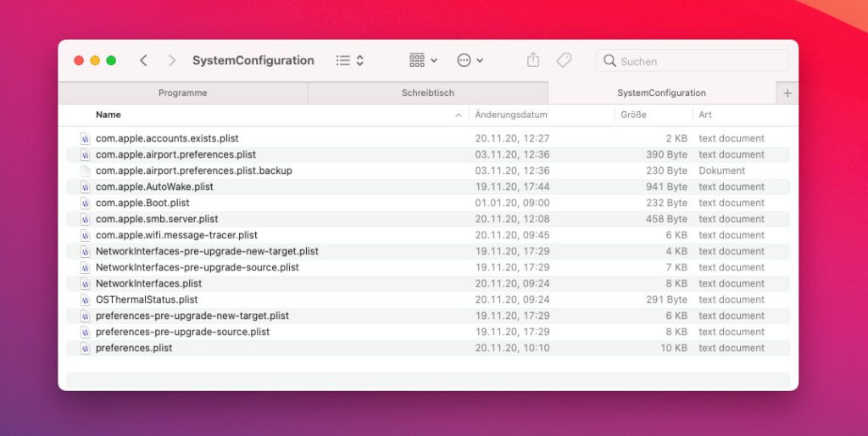Select name preferences-pre-upgrade-source.plist
The image size is (868, 436).
[183, 332]
